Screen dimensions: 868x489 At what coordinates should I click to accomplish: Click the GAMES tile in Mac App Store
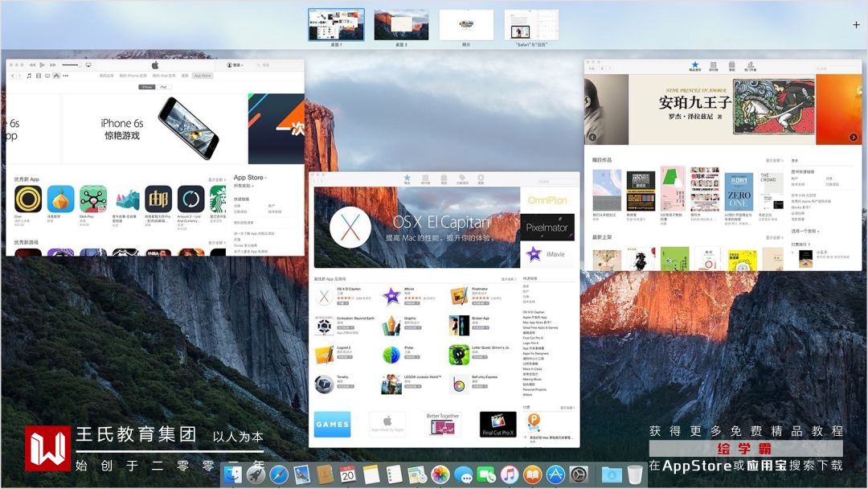[x=332, y=424]
